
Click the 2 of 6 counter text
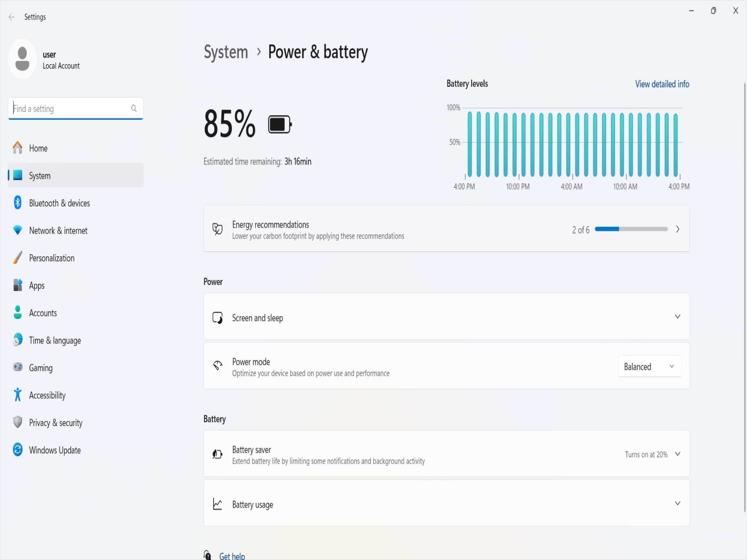pos(580,230)
